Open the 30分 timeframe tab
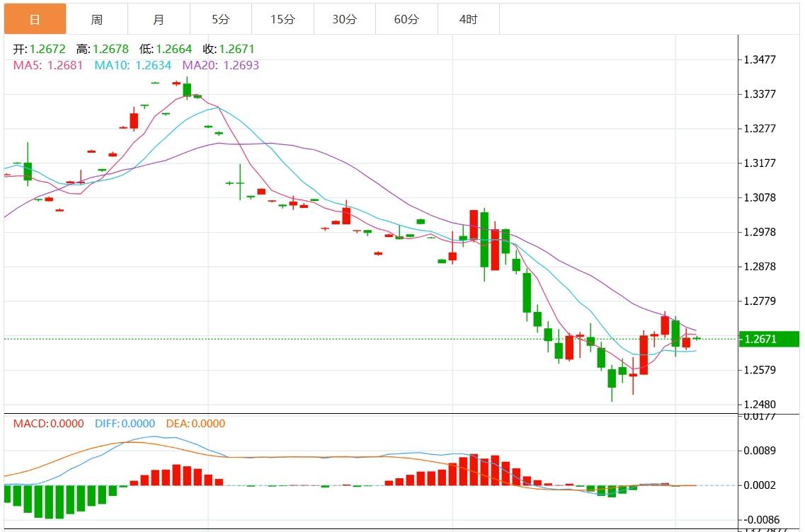The width and height of the screenshot is (805, 532). pos(343,19)
